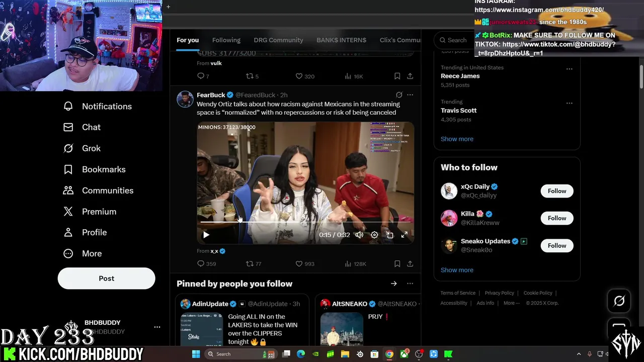
Task: Show hidden system tray icons
Action: (x=579, y=354)
